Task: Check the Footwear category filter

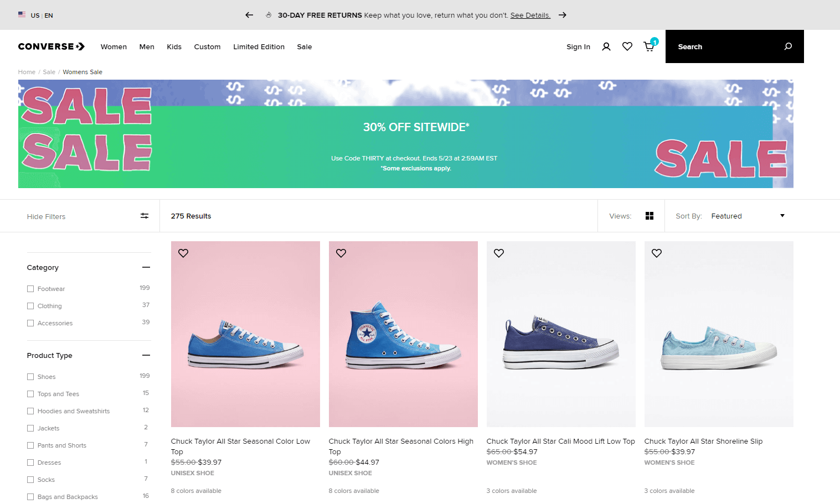Action: [30, 289]
